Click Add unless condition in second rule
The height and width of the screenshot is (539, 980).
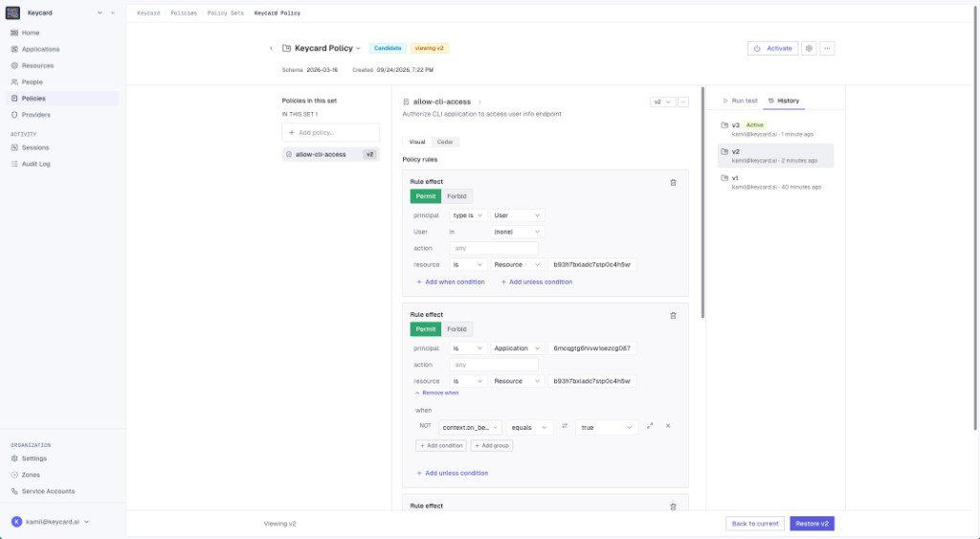[453, 473]
